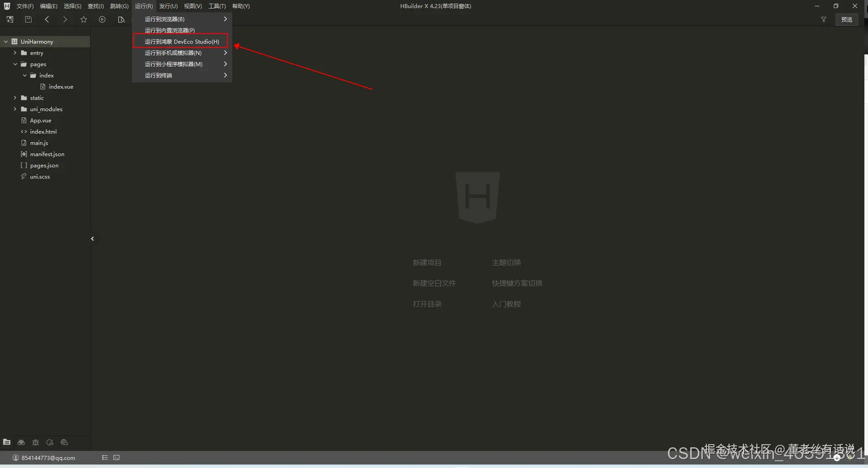This screenshot has height=468, width=868.
Task: Open the 发行(U) menu
Action: 168,6
